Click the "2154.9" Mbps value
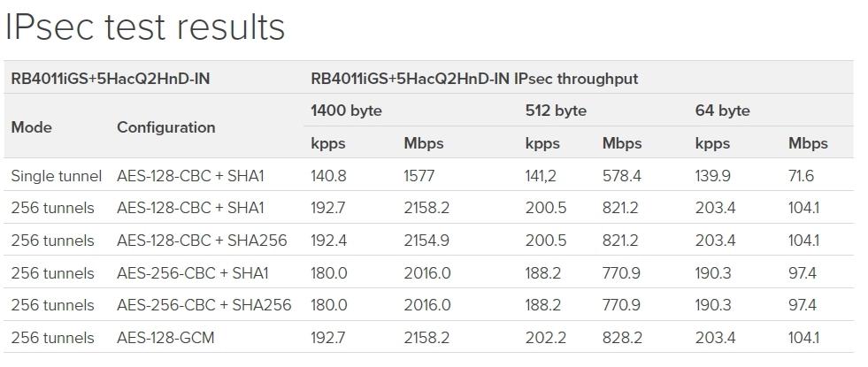The width and height of the screenshot is (868, 367). pyautogui.click(x=426, y=241)
